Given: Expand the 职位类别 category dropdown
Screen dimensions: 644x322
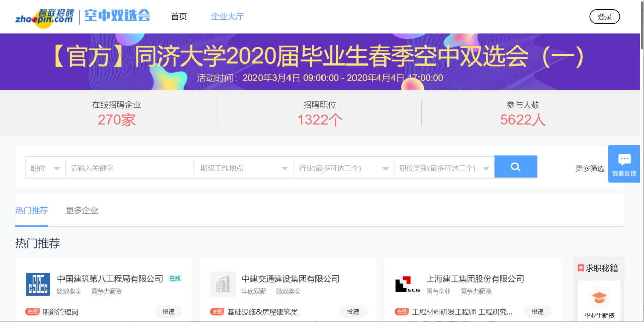Looking at the screenshot, I should pyautogui.click(x=443, y=168).
